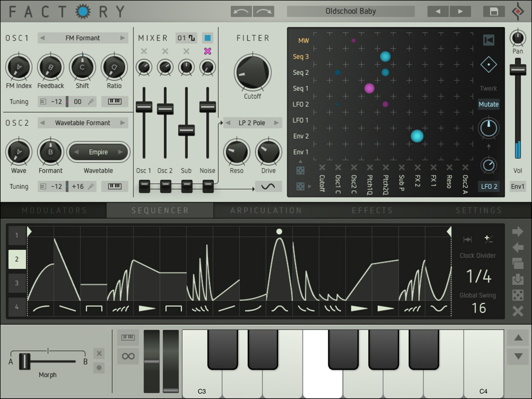This screenshot has height=399, width=532.
Task: Advance to the wavetable after Empire
Action: [121, 152]
